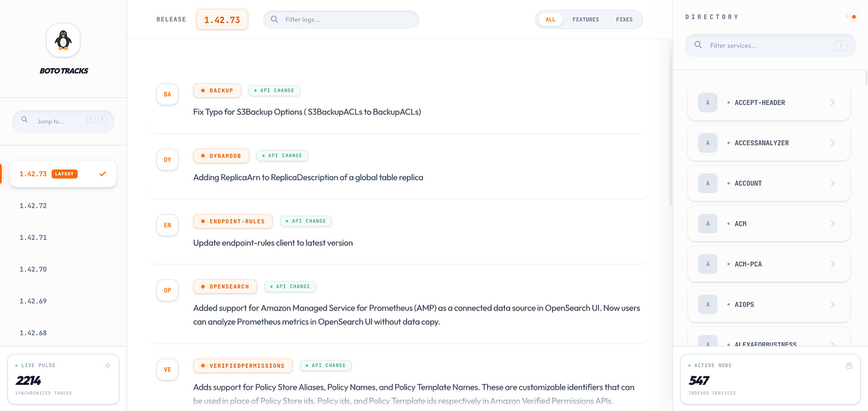Screen dimensions: 868x411
Task: Click the Fix Typo for S3Backup Options text
Action: 307,112
